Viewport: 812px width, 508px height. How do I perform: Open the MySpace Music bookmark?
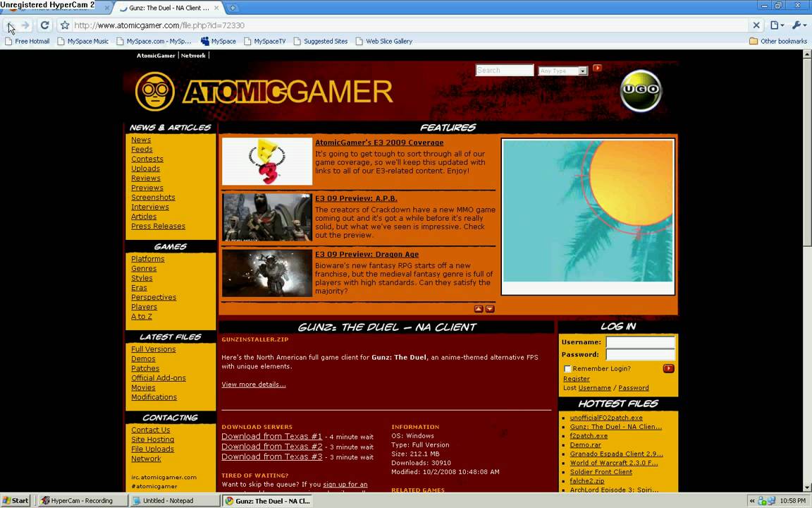[83, 41]
